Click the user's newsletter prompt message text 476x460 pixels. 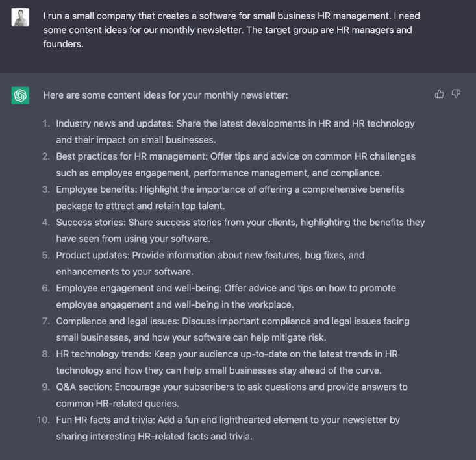[227, 30]
